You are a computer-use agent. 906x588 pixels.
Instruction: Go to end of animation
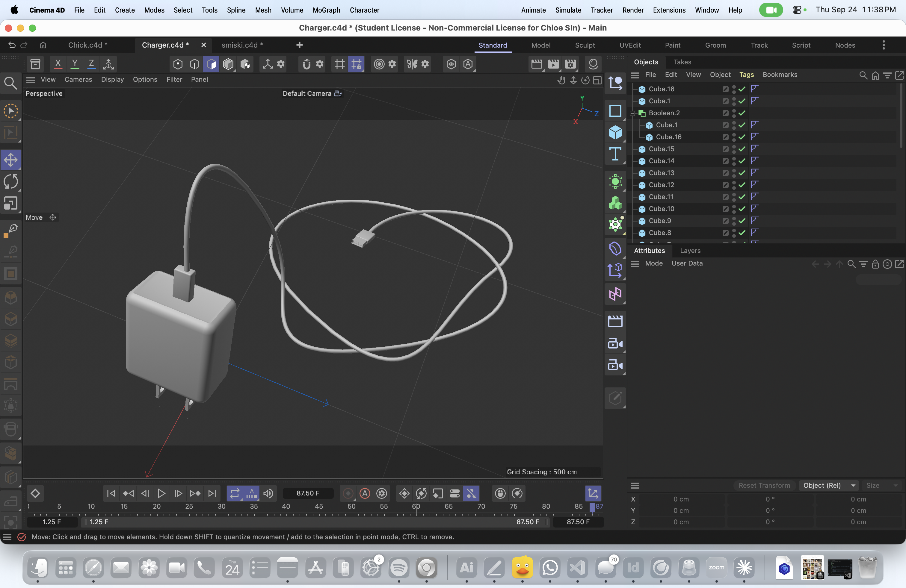tap(212, 493)
